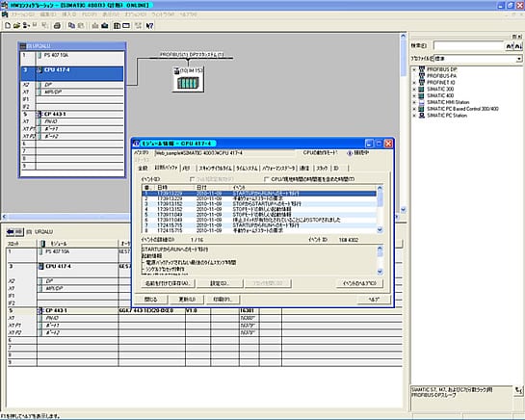The height and width of the screenshot is (420, 525).
Task: Open the catalog profile dropdown
Action: [518, 59]
